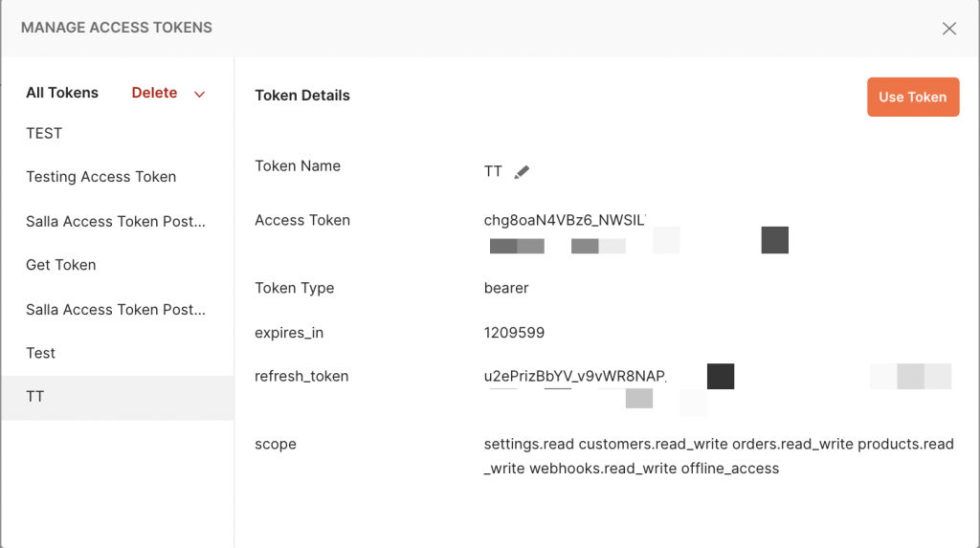Select the TEST token in list
980x548 pixels.
118,133
